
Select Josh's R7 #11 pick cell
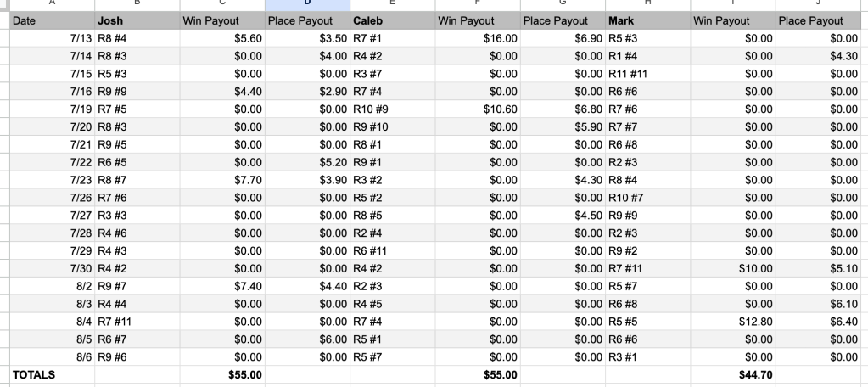(137, 322)
